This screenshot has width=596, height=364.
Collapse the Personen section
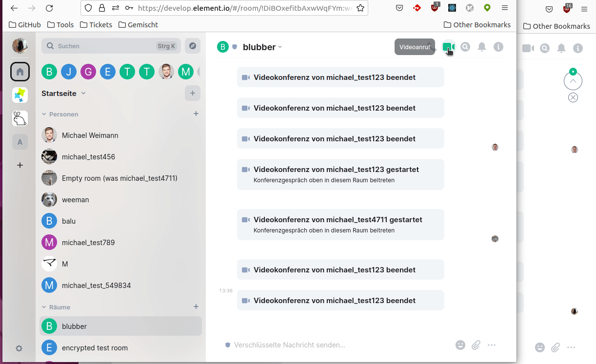(x=44, y=114)
